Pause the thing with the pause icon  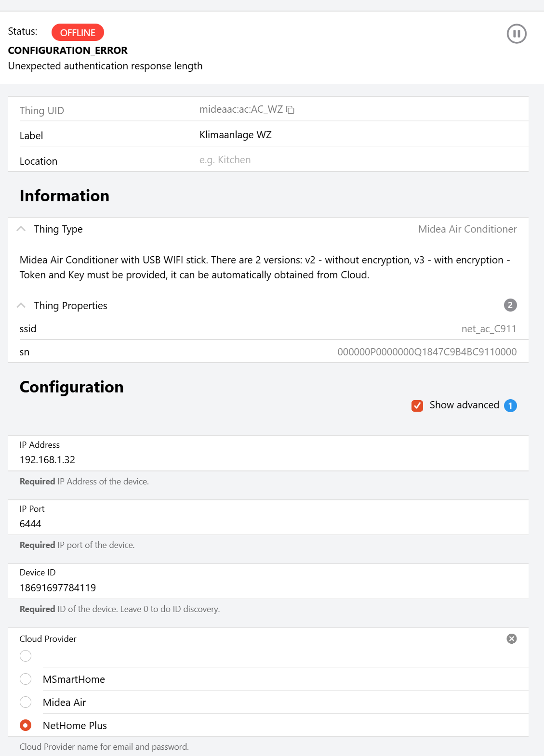click(x=517, y=34)
